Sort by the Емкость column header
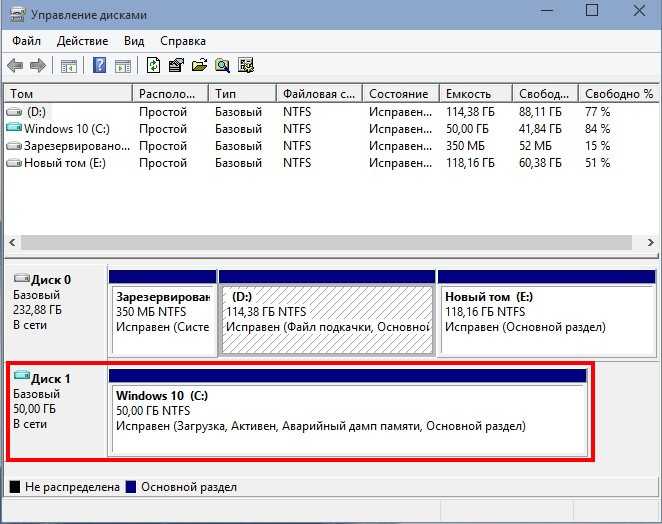The height and width of the screenshot is (524, 662). (x=476, y=93)
